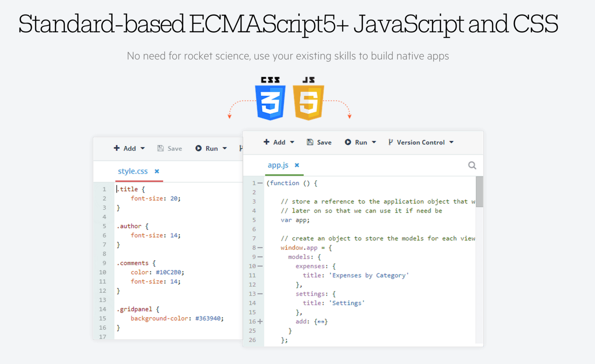This screenshot has width=595, height=364.
Task: Click the Run play icon in style.css window
Action: [x=198, y=148]
